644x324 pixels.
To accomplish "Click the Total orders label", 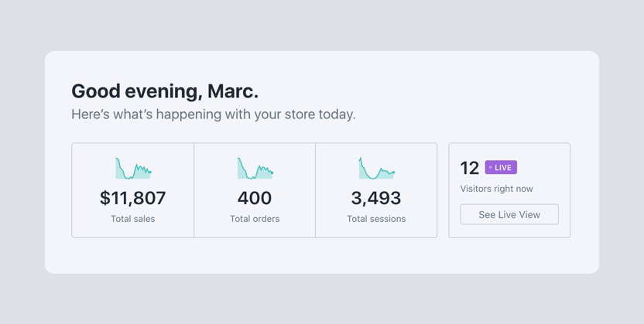I will (255, 219).
